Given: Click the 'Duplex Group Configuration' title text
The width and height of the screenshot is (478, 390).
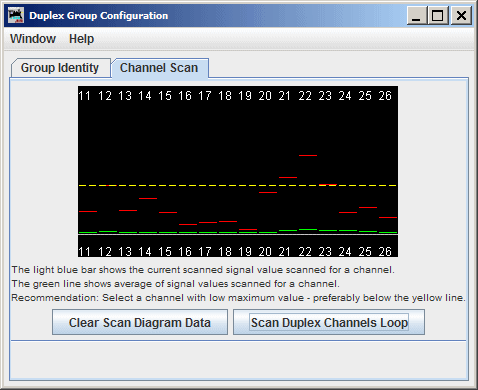Looking at the screenshot, I should coord(99,16).
